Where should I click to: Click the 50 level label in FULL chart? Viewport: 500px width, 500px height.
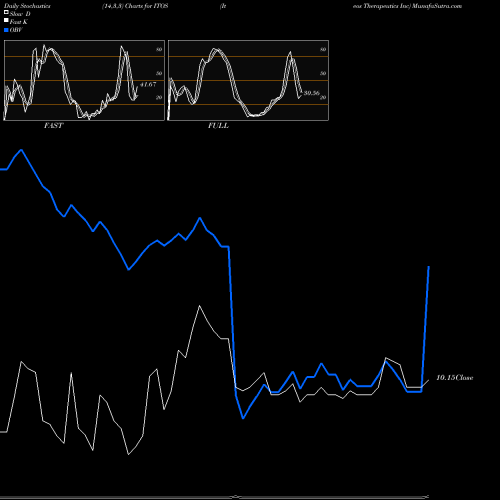click(x=323, y=73)
